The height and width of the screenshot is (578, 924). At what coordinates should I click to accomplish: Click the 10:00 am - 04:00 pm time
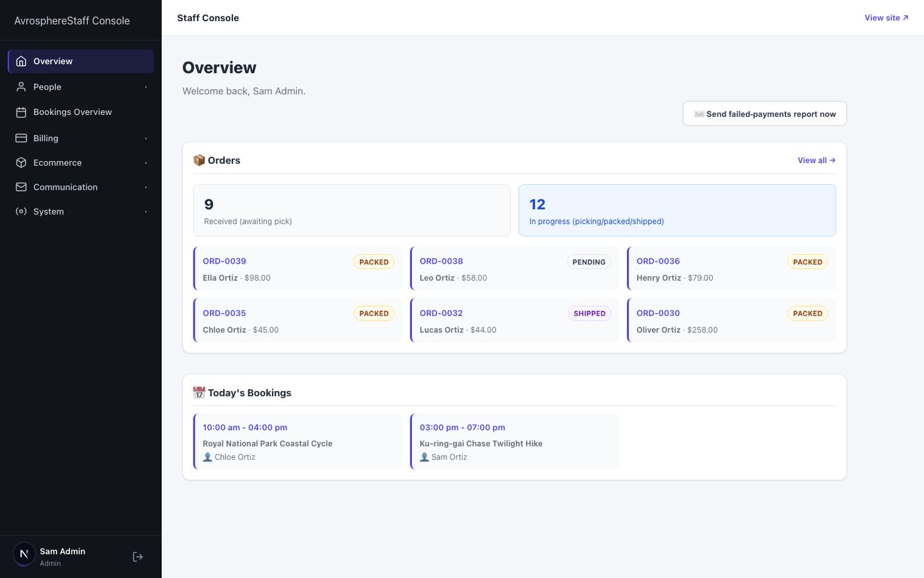[x=245, y=427]
